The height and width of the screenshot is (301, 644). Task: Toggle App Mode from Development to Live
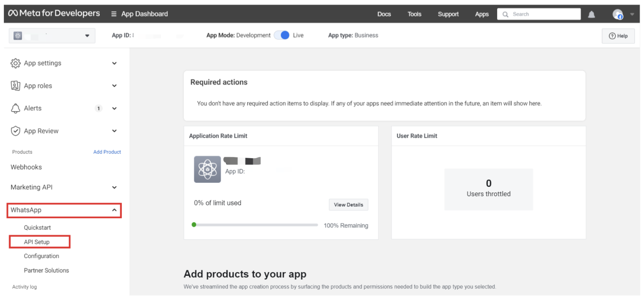tap(282, 36)
